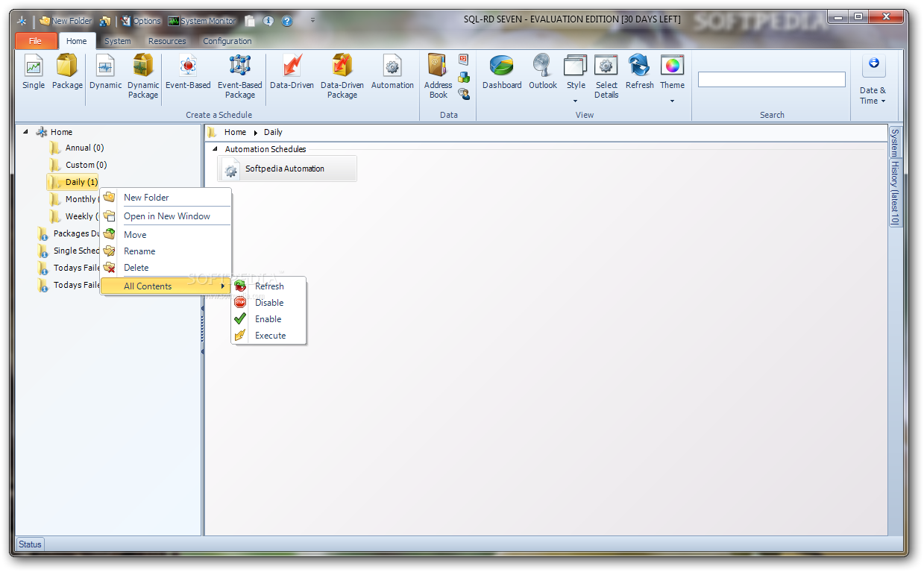The width and height of the screenshot is (924, 572).
Task: Click Daily in the breadcrumb path
Action: (273, 133)
